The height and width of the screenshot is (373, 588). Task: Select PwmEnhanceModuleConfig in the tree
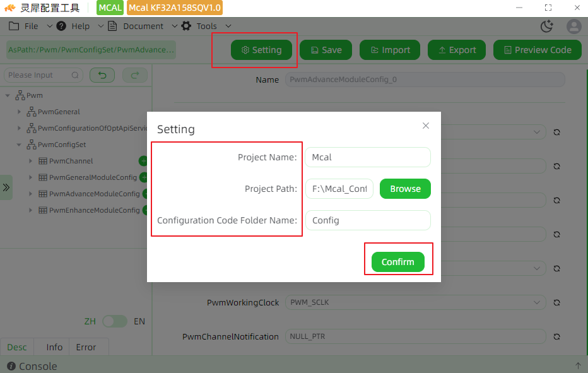(x=94, y=210)
